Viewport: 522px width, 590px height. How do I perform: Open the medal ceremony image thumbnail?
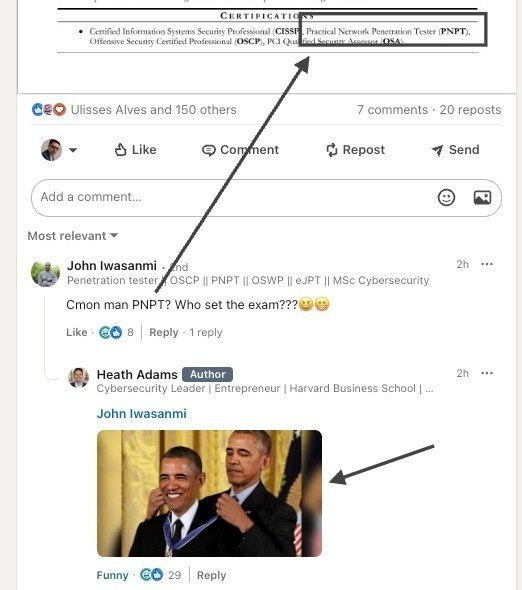click(x=209, y=493)
